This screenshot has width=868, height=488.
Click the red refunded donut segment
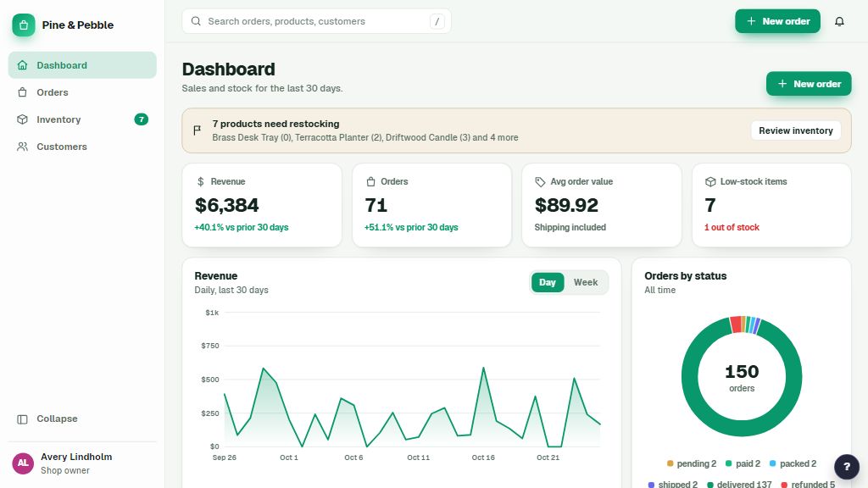(736, 324)
